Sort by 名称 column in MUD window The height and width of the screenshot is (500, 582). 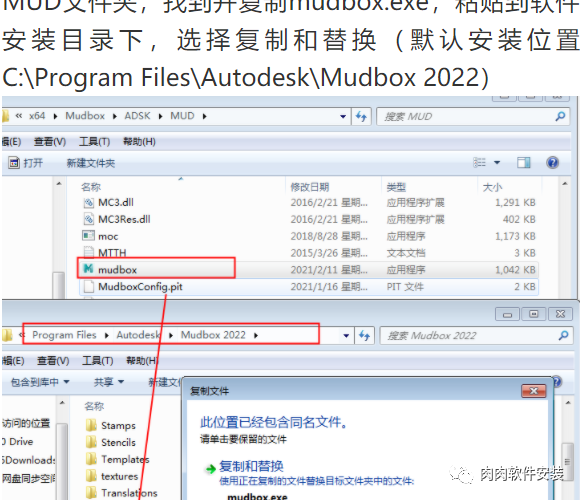pyautogui.click(x=91, y=187)
